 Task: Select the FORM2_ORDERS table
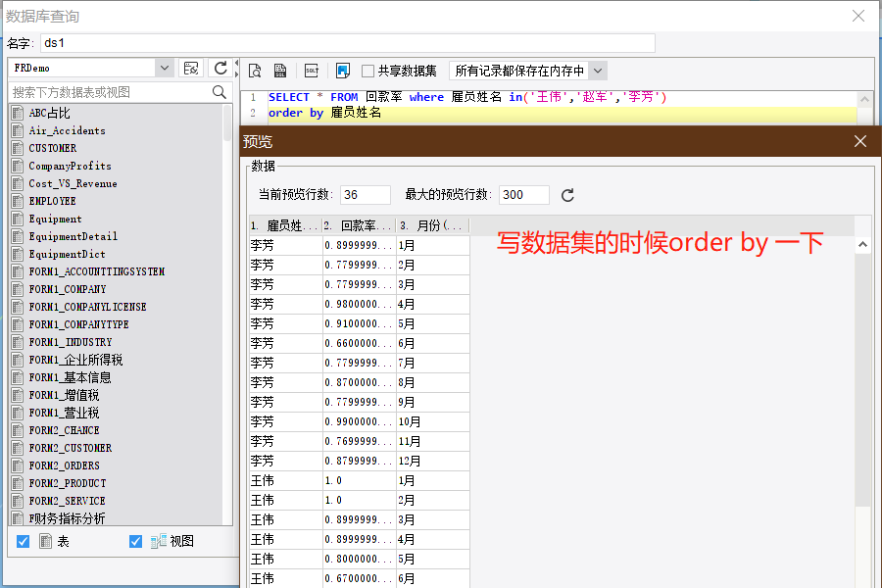64,465
